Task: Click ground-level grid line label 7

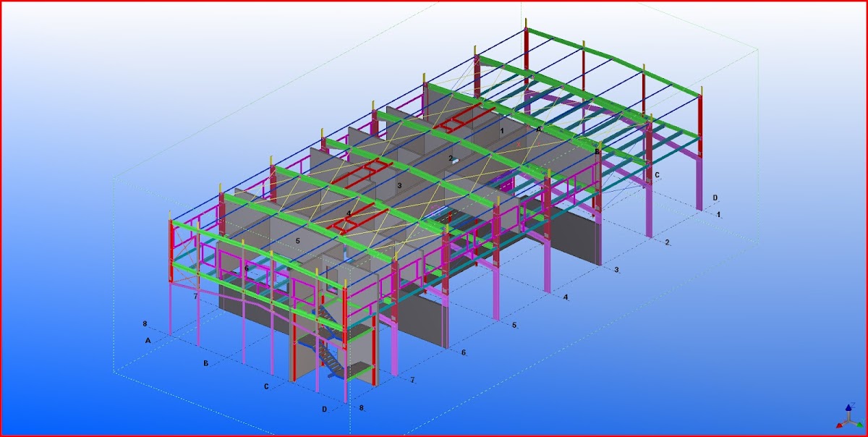Action: pyautogui.click(x=412, y=380)
